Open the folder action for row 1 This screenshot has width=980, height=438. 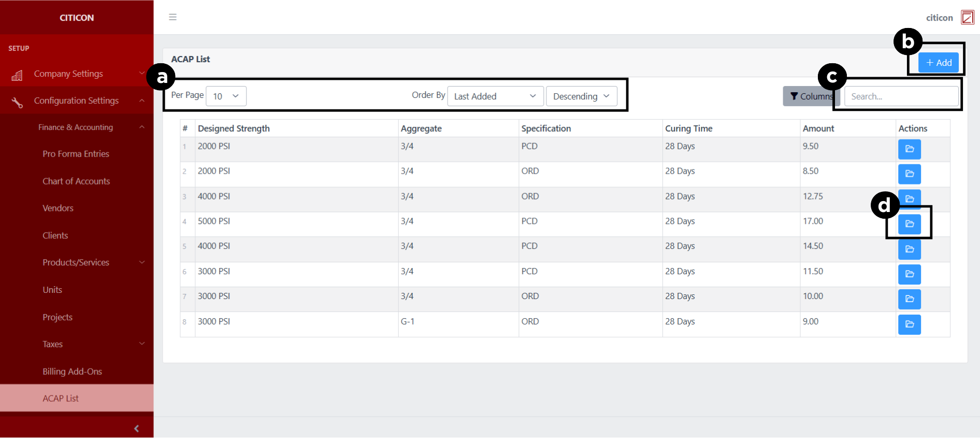[x=909, y=149]
